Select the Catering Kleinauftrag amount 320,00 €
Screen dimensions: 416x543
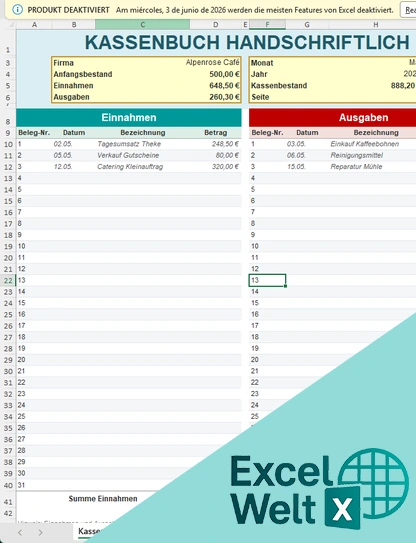pos(225,167)
